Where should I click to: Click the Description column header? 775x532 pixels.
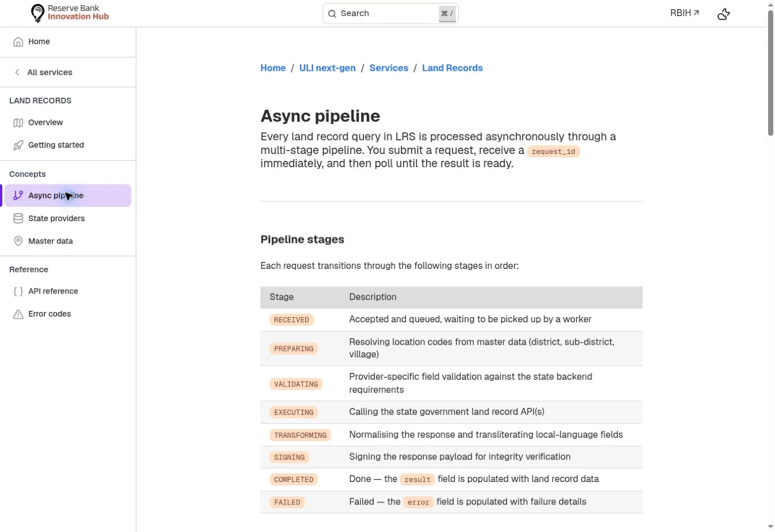[373, 297]
